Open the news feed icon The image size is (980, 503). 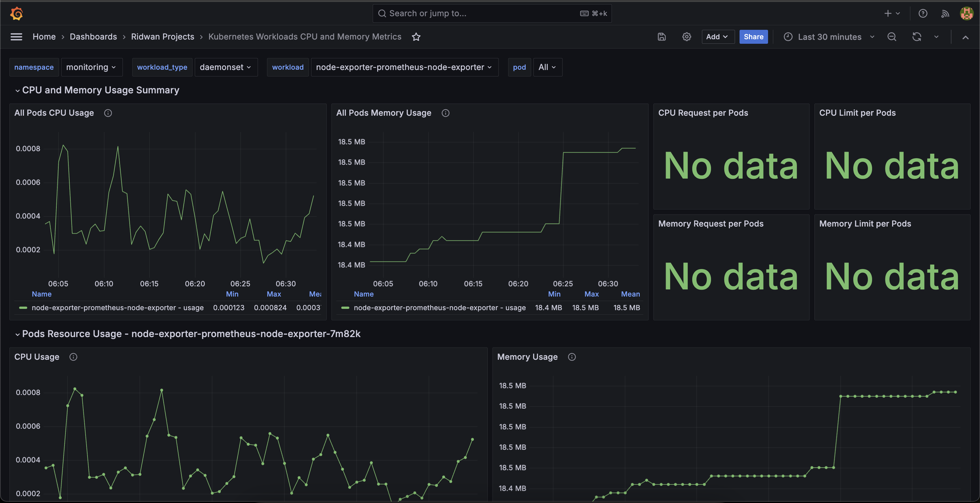pyautogui.click(x=945, y=14)
